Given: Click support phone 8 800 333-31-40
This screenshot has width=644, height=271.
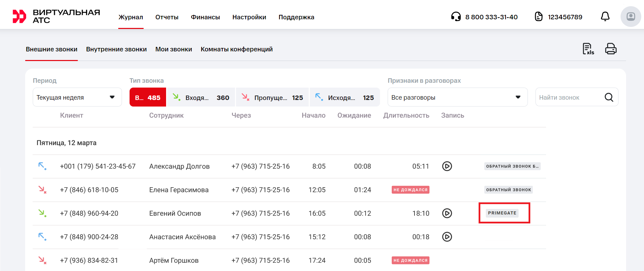Looking at the screenshot, I should coord(491,17).
